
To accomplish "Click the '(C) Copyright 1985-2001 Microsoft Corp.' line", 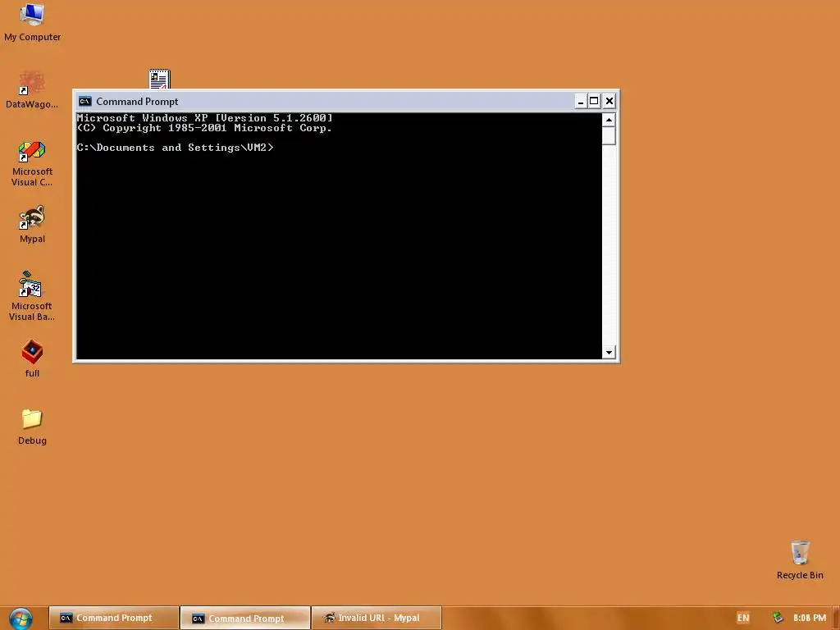I will pyautogui.click(x=204, y=128).
